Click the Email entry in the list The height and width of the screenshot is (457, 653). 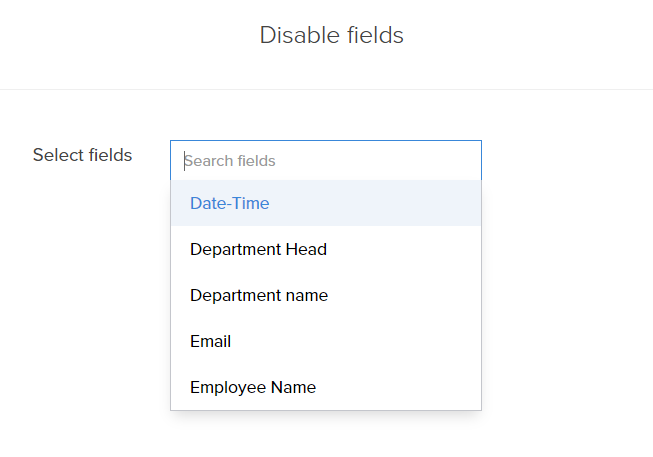coord(211,341)
